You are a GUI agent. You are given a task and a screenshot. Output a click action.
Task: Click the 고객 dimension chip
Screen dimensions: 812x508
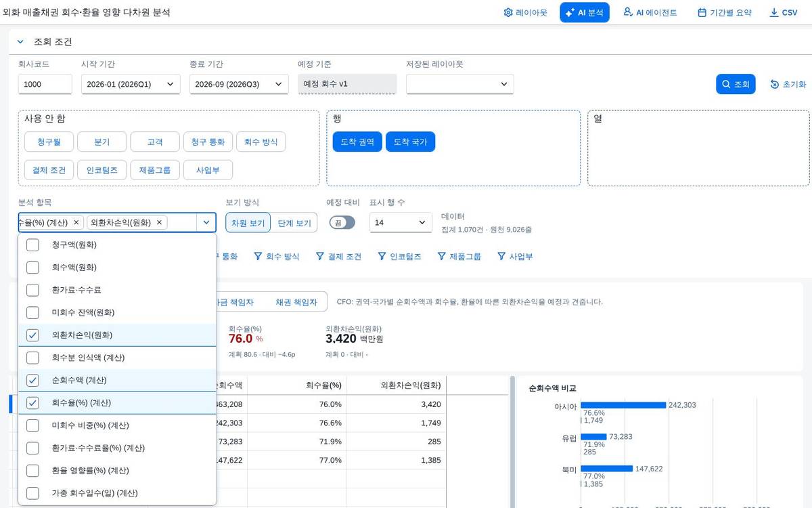[155, 142]
